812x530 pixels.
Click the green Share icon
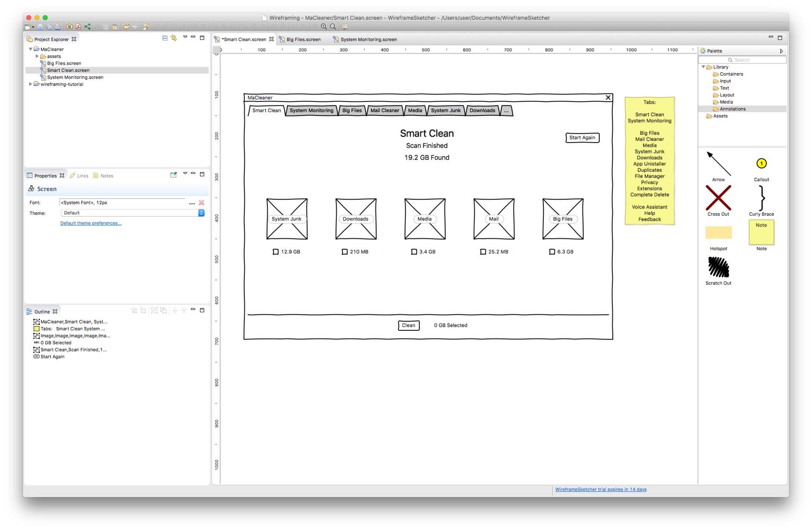[x=88, y=27]
